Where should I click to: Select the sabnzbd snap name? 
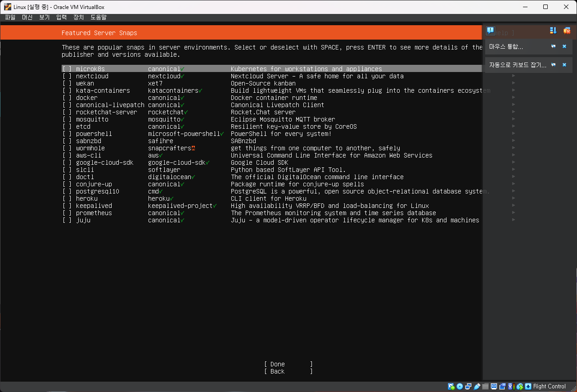[89, 141]
